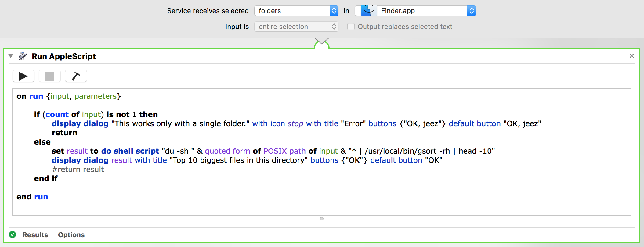Screen dimensions: 644x247
Task: Click the 'return' statement line
Action: coord(64,133)
